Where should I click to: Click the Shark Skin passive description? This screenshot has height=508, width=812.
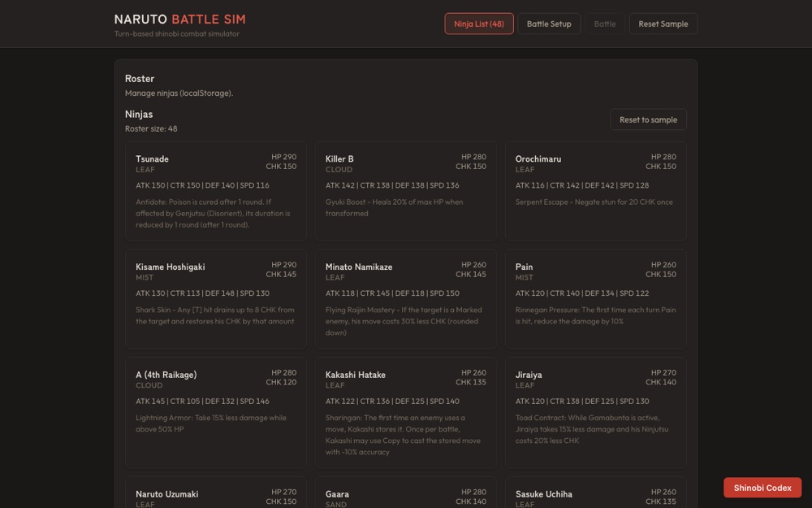click(x=215, y=315)
